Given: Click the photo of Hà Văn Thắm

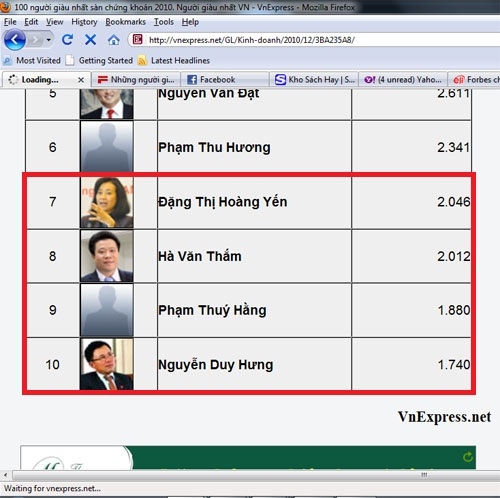Looking at the screenshot, I should pos(107,256).
